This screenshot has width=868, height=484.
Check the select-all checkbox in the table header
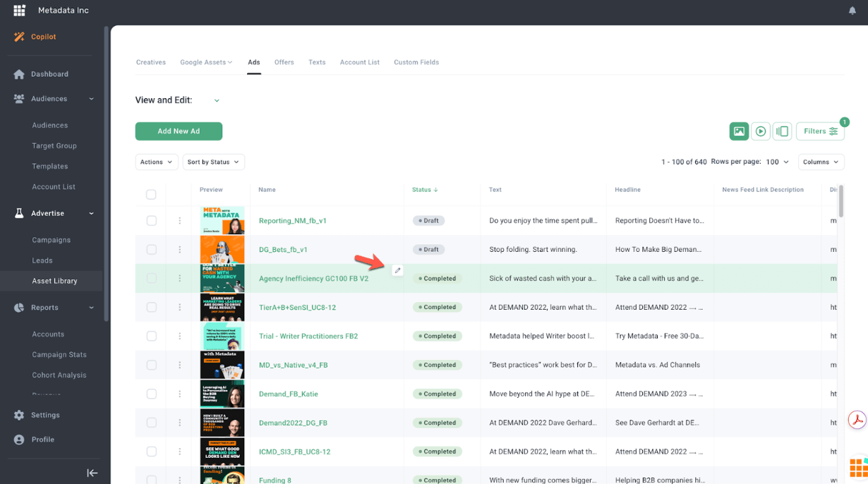click(x=151, y=194)
